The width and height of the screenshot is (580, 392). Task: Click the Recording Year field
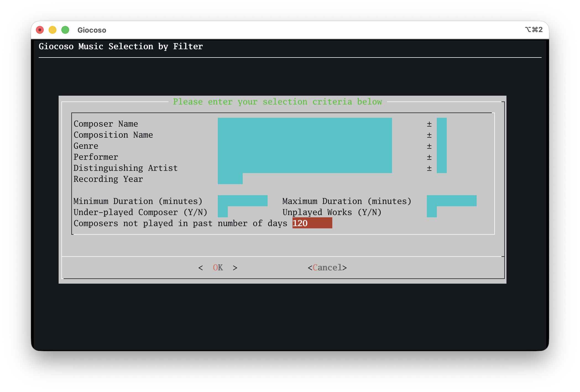click(x=230, y=179)
